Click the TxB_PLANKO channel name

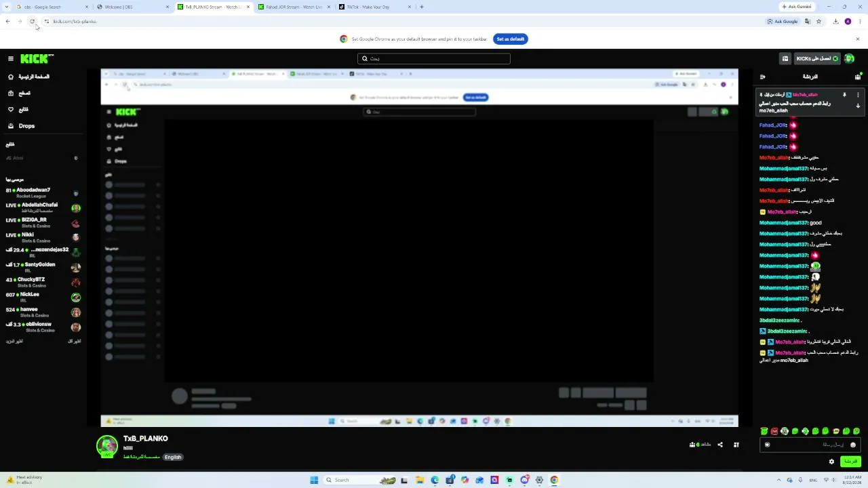(x=145, y=439)
